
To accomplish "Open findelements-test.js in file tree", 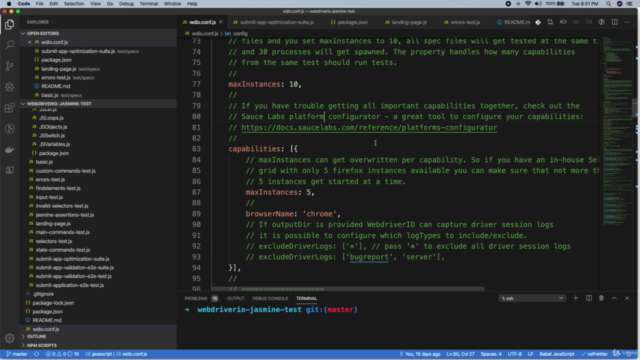I will coord(58,188).
